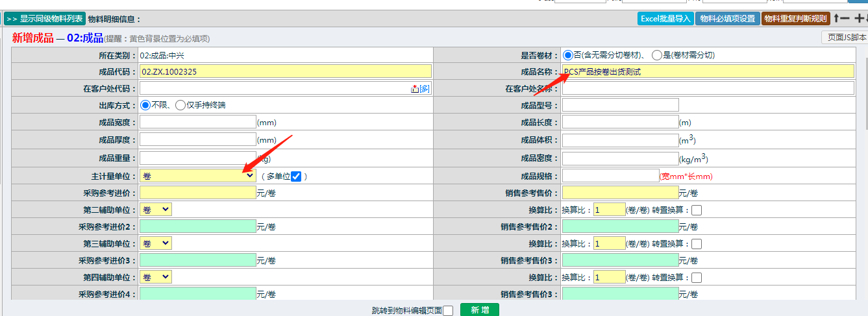Open the 第三辅助单位 dropdown
The width and height of the screenshot is (868, 316).
tap(156, 243)
